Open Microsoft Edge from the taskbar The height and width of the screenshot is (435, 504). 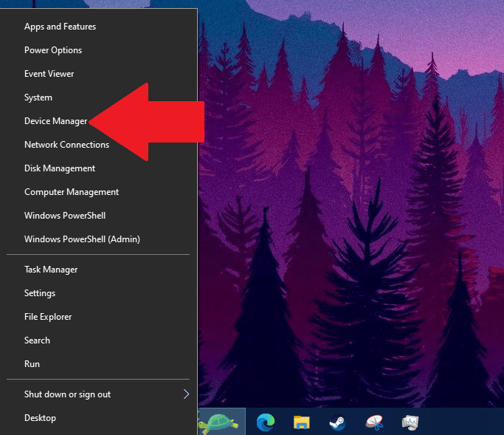(x=266, y=422)
